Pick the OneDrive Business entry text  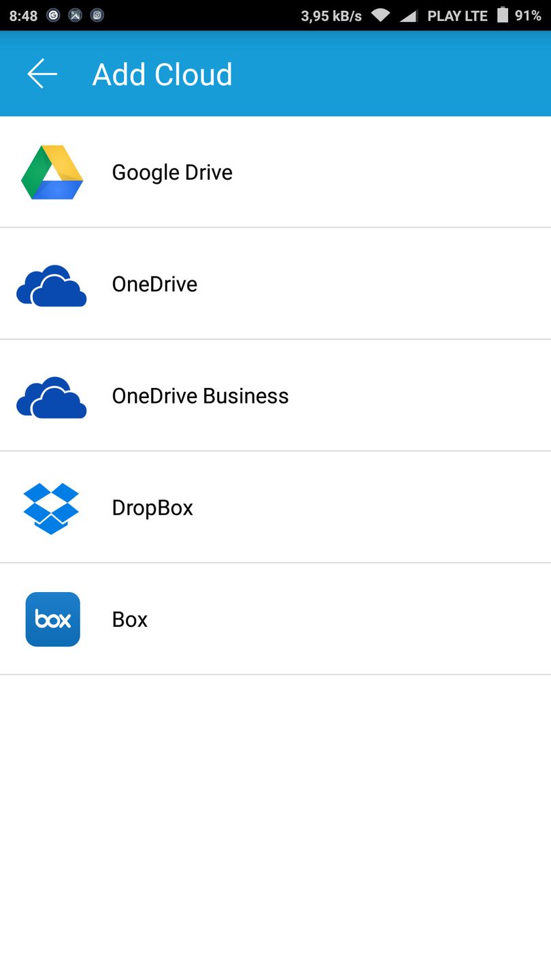[200, 395]
